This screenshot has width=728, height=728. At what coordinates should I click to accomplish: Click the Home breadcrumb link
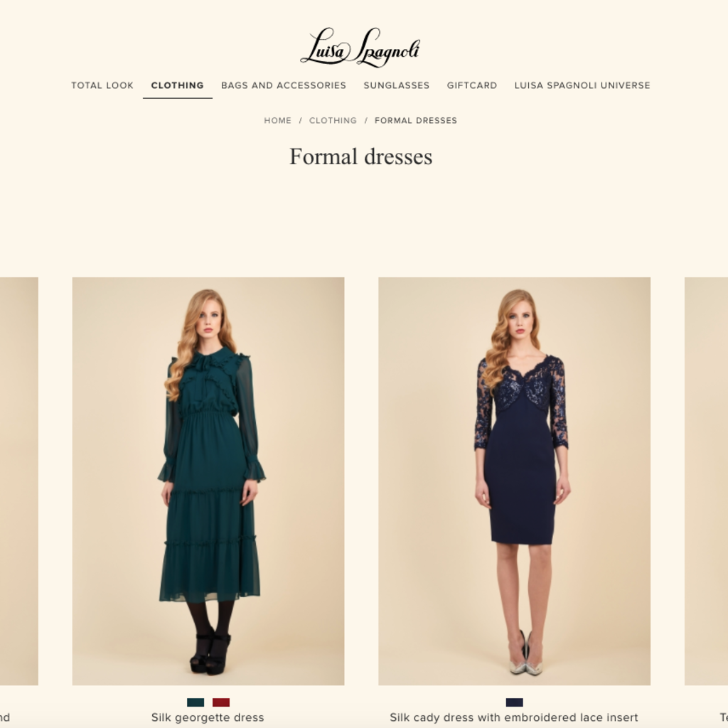pos(278,121)
